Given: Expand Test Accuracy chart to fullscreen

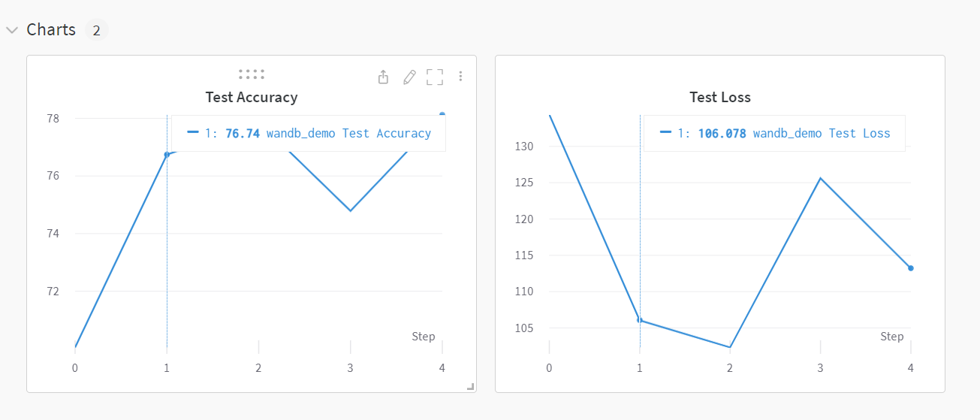Looking at the screenshot, I should 435,77.
